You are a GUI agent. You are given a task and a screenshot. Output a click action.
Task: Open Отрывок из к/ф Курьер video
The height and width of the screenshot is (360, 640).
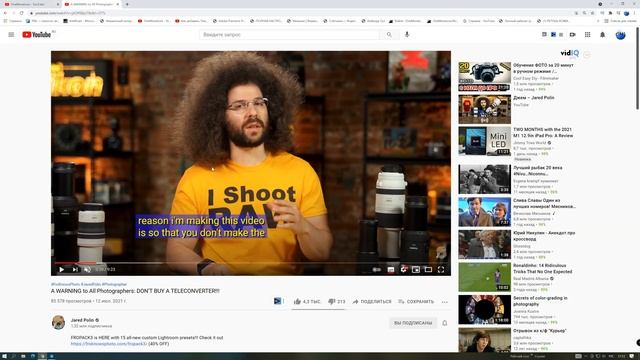tap(484, 340)
